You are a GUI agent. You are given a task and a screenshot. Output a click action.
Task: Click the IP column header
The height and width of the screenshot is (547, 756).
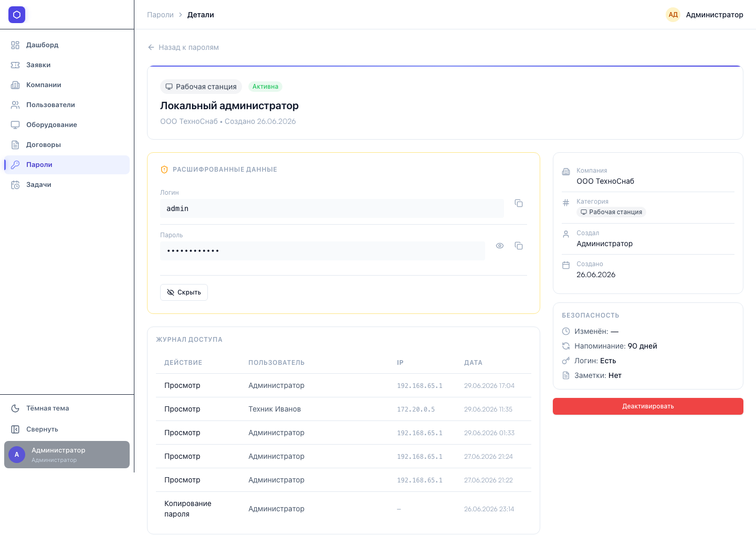[x=400, y=363]
